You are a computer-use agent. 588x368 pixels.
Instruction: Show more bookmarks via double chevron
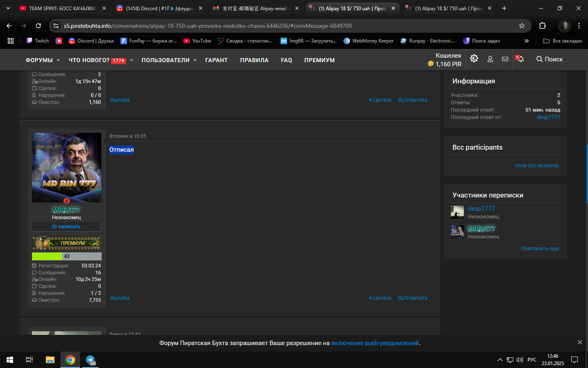tap(527, 41)
